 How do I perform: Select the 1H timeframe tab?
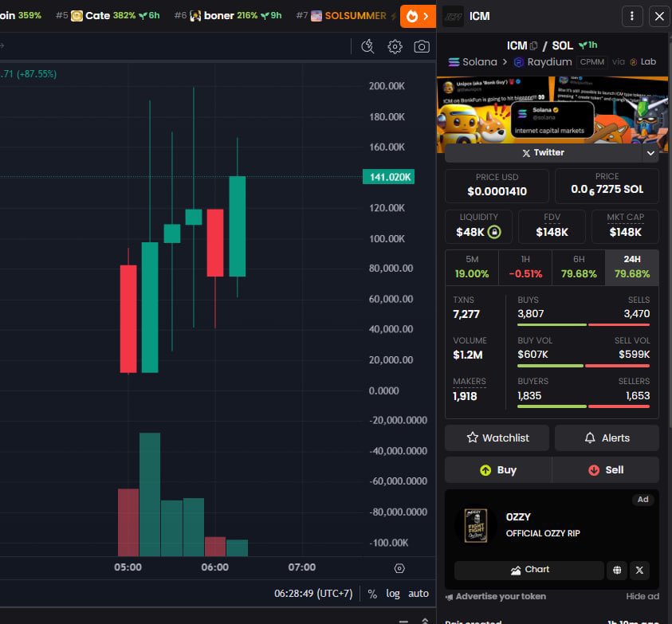coord(525,268)
